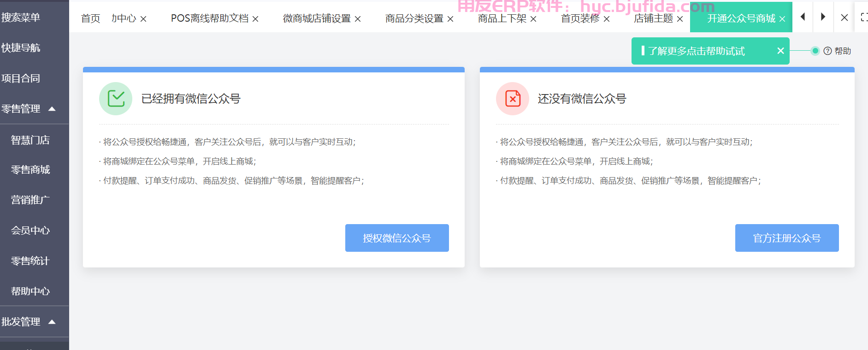The height and width of the screenshot is (350, 868).
Task: Click the green checkmark icon for existing 公众号
Action: pyautogui.click(x=116, y=99)
